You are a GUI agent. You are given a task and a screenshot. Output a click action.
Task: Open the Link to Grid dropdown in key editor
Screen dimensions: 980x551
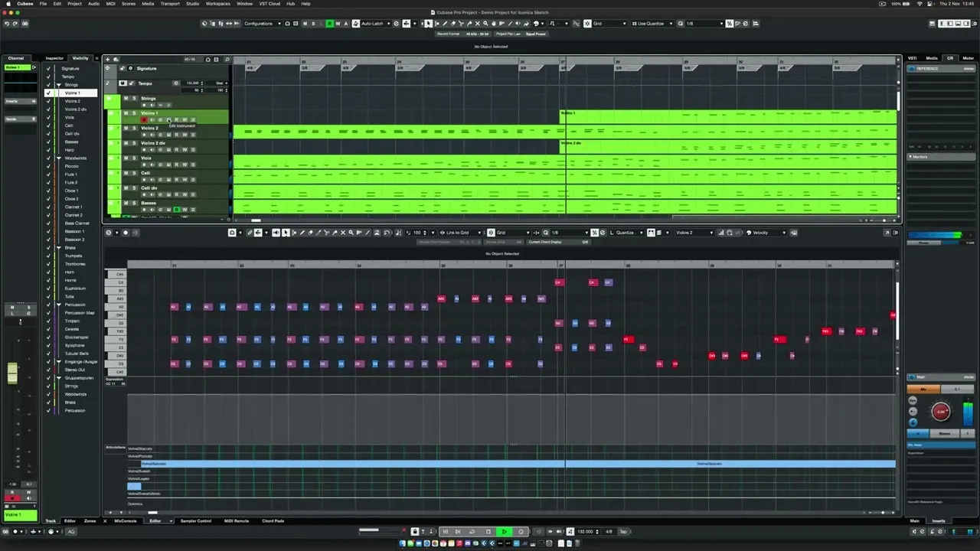coord(461,233)
